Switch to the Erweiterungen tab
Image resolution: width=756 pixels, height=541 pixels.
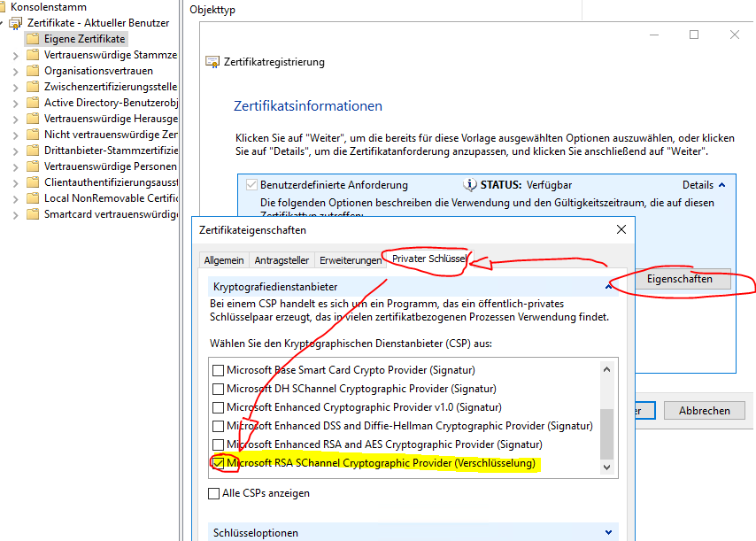351,260
